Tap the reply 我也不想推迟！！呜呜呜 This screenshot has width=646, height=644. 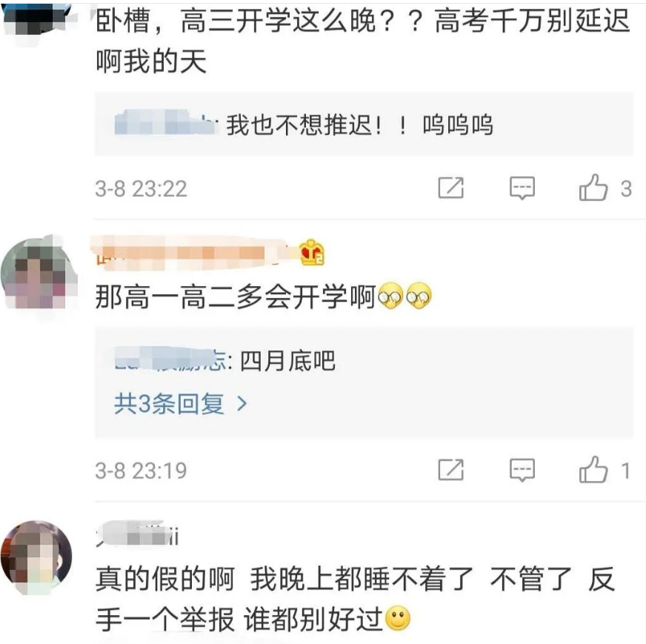pos(359,125)
